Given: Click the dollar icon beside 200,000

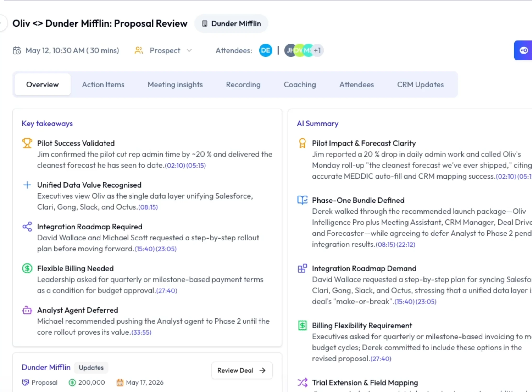Looking at the screenshot, I should tap(72, 382).
